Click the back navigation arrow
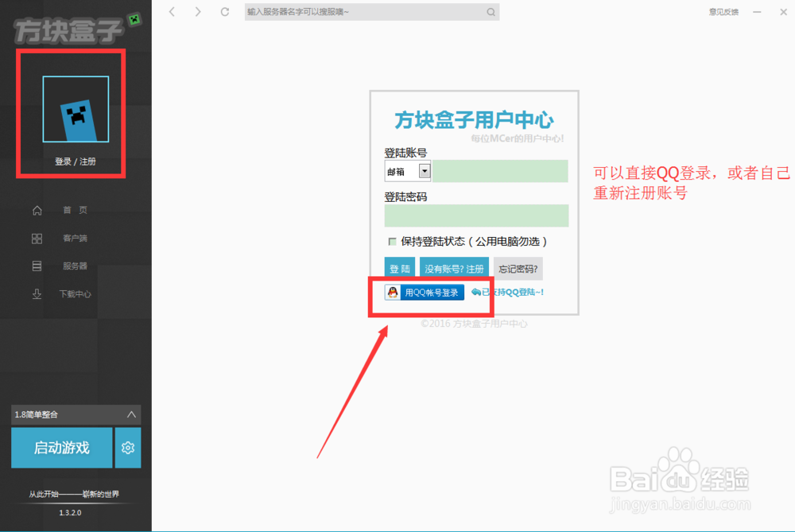 172,11
